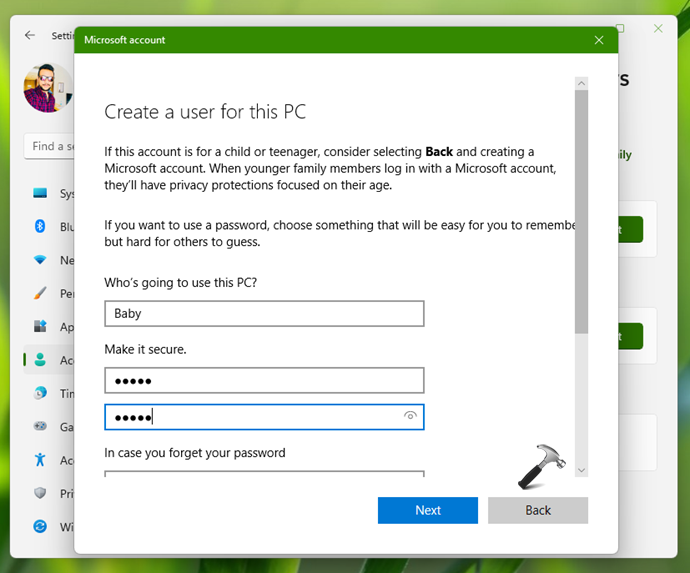The height and width of the screenshot is (573, 690).
Task: Reveal password with the eye icon
Action: tap(410, 415)
